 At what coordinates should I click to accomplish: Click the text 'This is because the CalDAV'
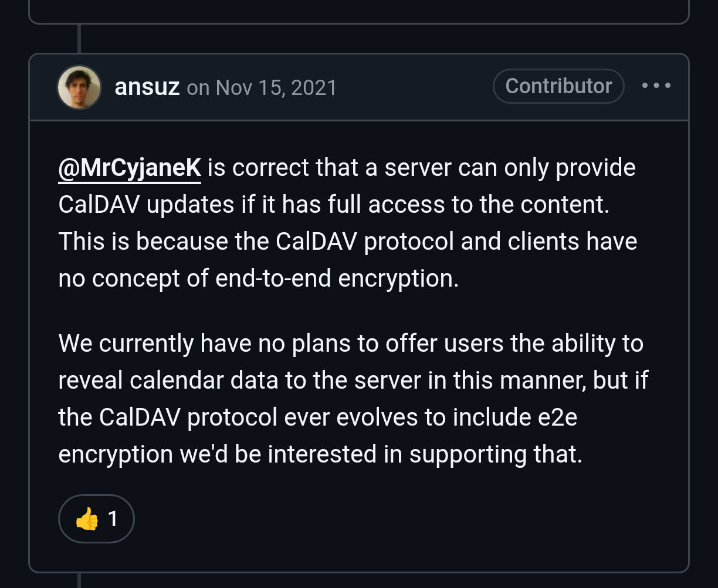click(x=208, y=242)
